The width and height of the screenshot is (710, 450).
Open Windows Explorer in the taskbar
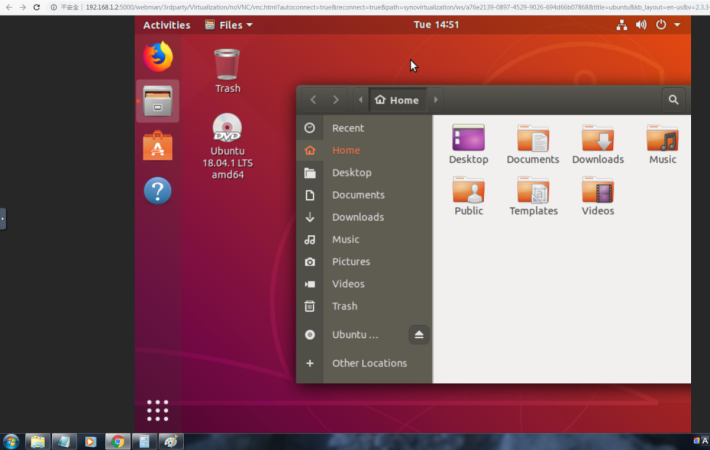38,441
